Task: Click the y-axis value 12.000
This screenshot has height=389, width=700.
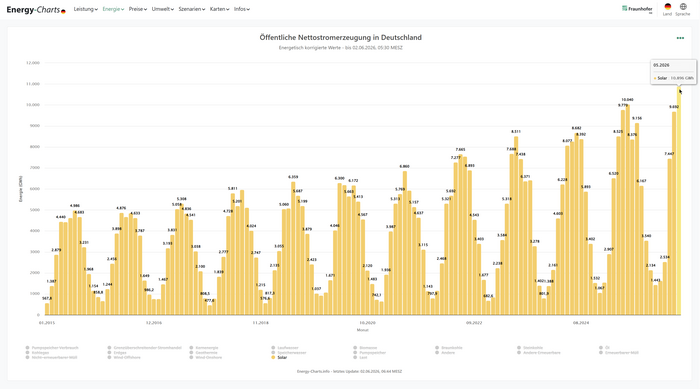Action: pos(33,63)
